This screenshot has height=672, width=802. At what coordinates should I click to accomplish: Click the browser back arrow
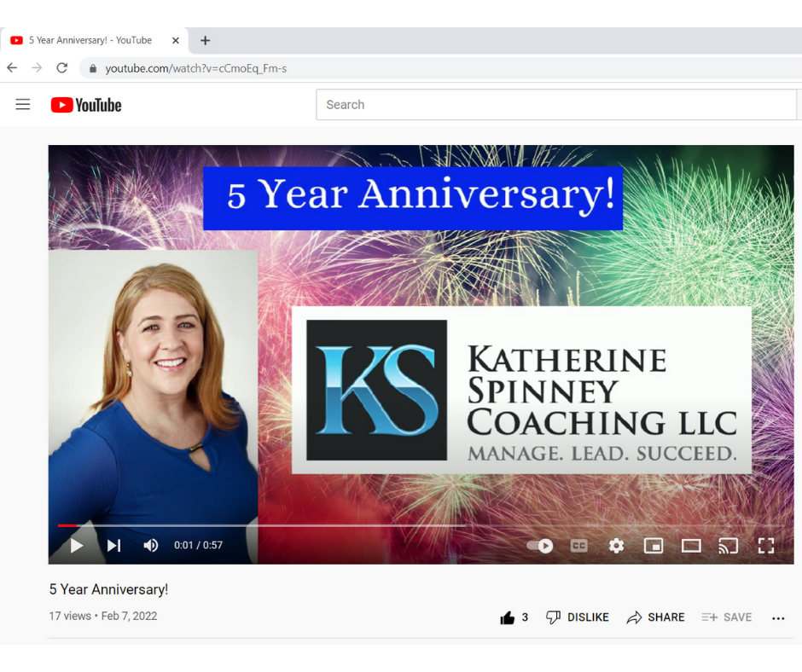coord(12,68)
